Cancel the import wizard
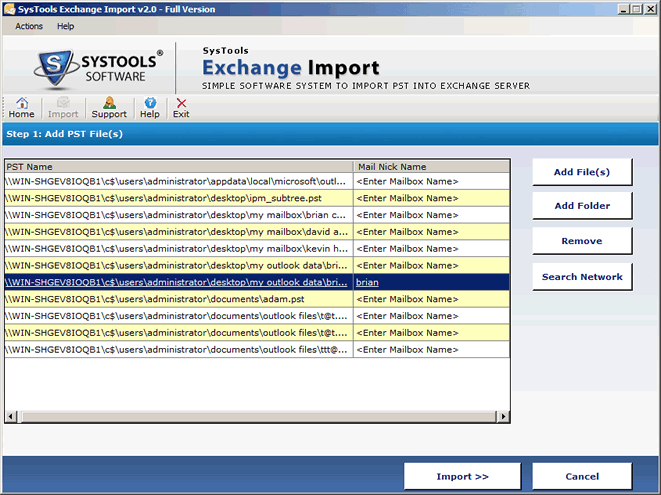The height and width of the screenshot is (495, 661). pyautogui.click(x=582, y=476)
